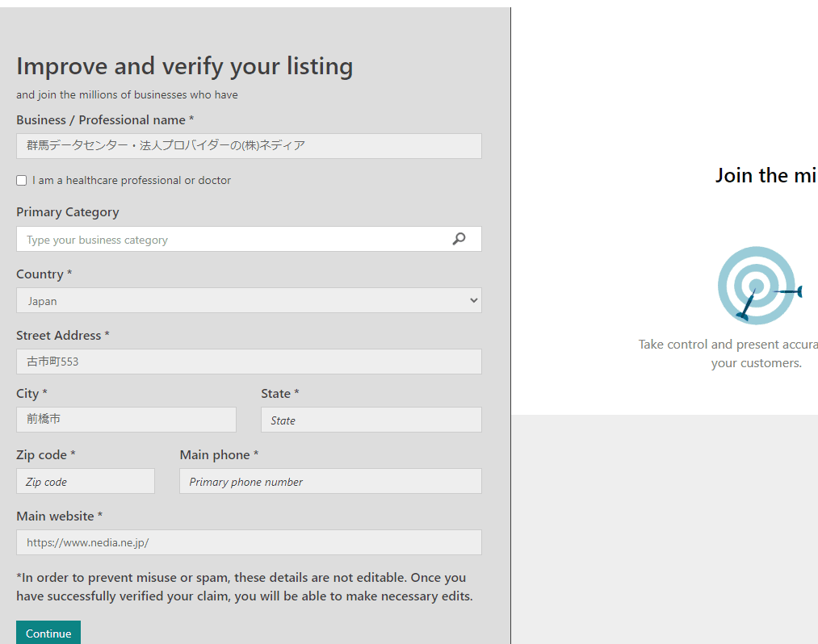Image resolution: width=818 pixels, height=644 pixels.
Task: Click the Improve and verify your listing heading
Action: (x=185, y=67)
